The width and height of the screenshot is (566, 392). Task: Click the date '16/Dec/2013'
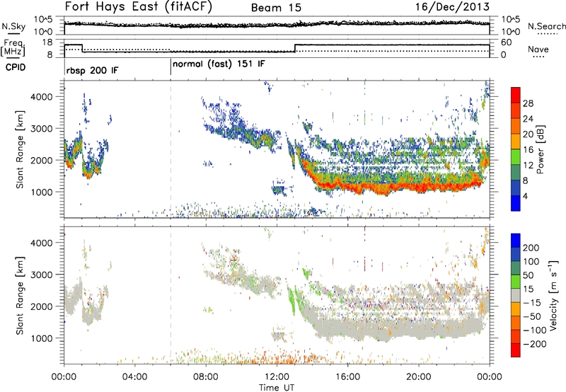[452, 7]
